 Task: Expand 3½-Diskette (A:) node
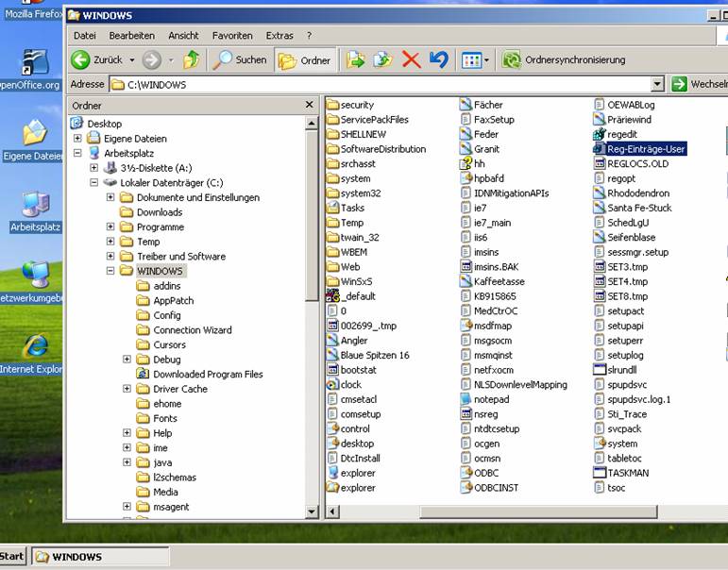93,168
